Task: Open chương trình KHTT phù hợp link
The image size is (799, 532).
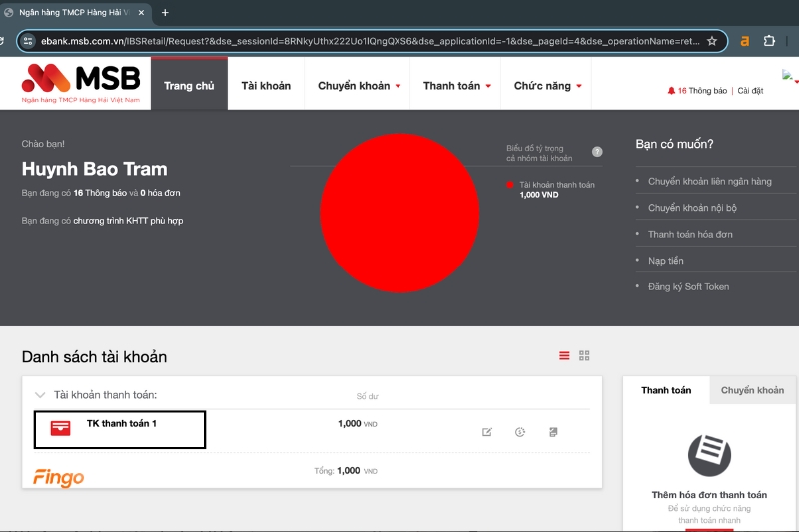Action: pos(128,221)
